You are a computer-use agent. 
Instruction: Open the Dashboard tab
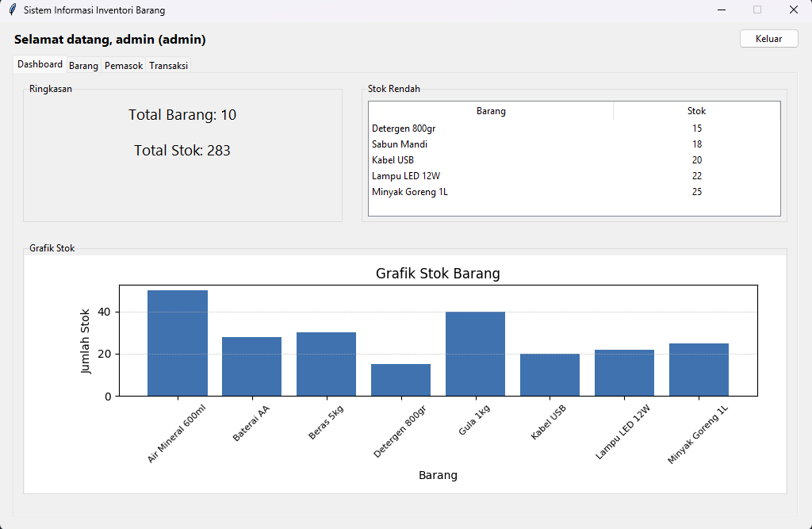click(40, 64)
